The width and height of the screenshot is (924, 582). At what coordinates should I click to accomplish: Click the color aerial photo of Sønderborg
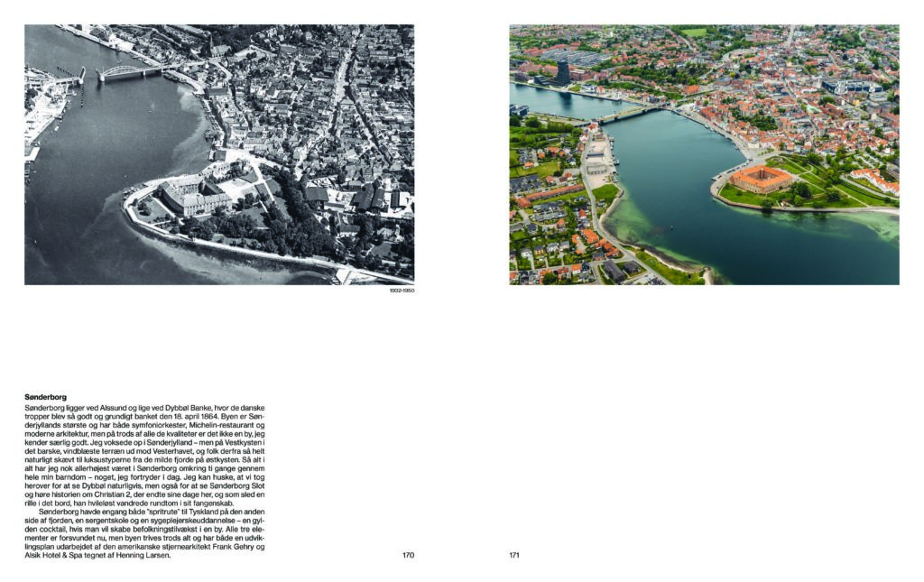(704, 153)
